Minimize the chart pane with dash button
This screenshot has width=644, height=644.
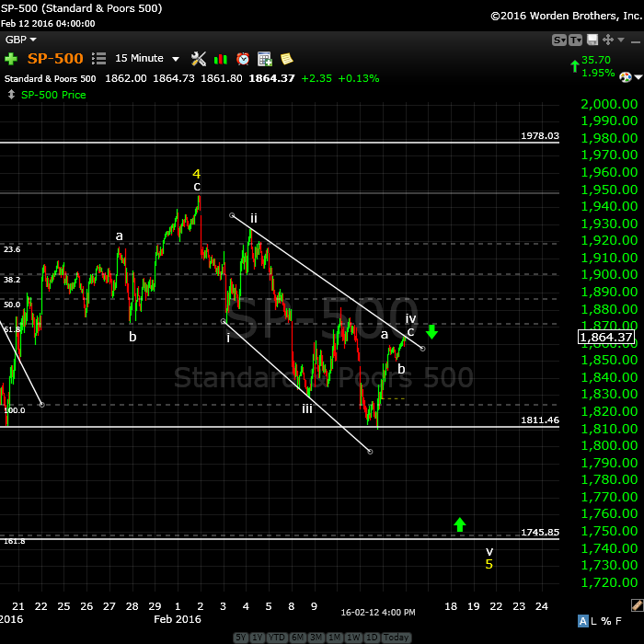tap(636, 41)
